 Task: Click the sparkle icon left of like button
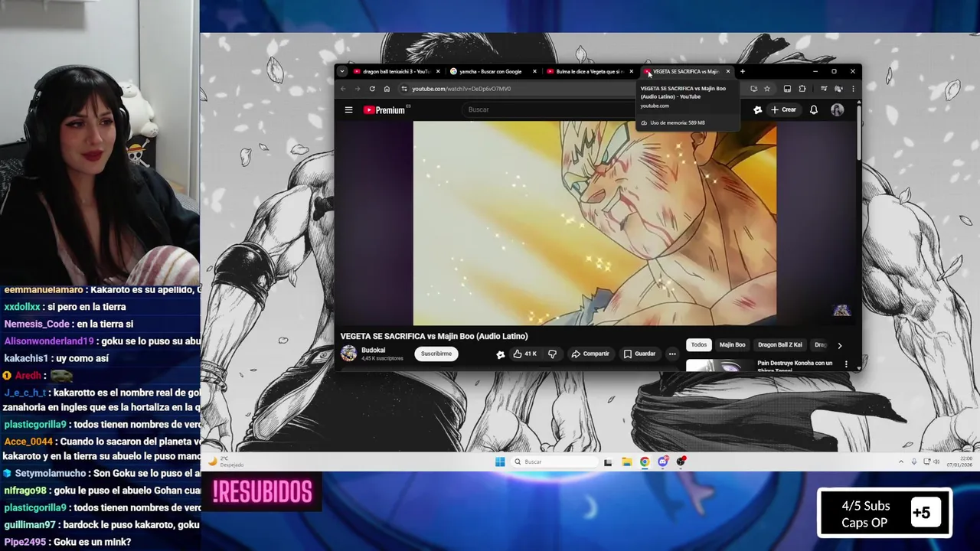[500, 354]
